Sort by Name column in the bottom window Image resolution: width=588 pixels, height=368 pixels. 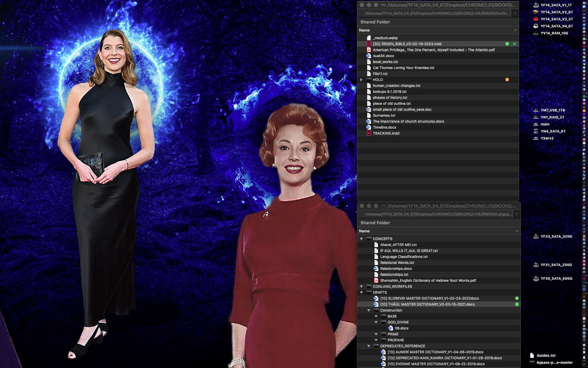point(439,231)
